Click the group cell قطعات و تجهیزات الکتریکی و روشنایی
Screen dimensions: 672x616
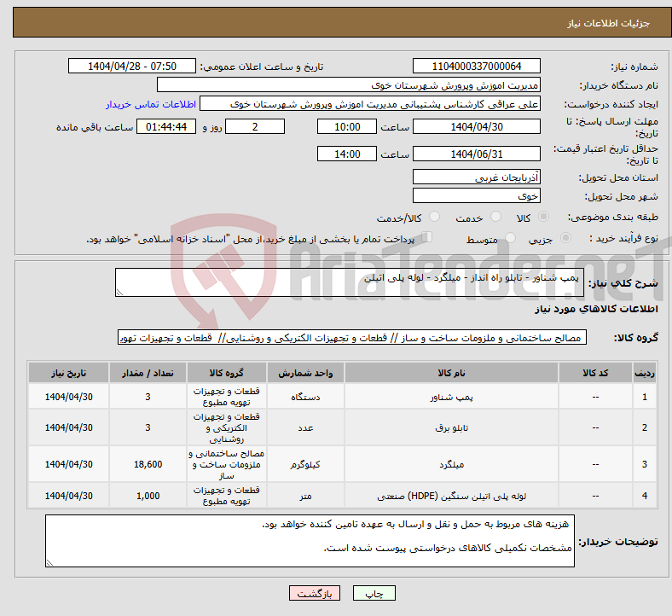coord(227,427)
